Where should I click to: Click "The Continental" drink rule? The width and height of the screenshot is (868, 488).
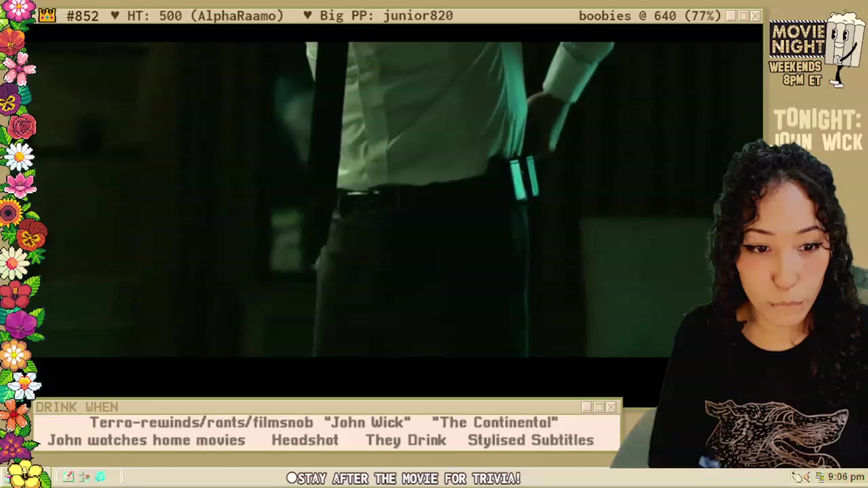[495, 422]
